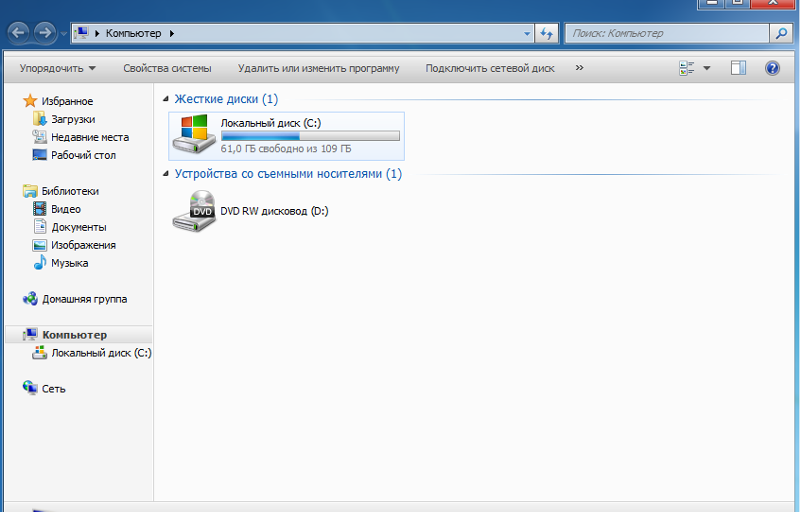Image resolution: width=800 pixels, height=512 pixels.
Task: Open the address bar history dropdown
Action: (x=527, y=34)
